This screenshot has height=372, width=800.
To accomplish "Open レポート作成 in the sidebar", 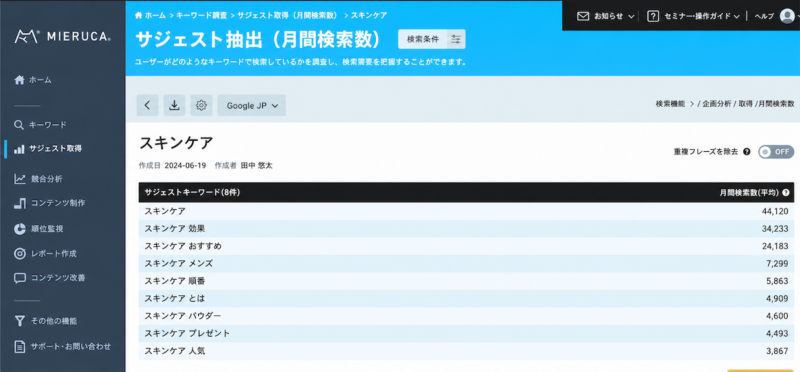I will tap(45, 254).
